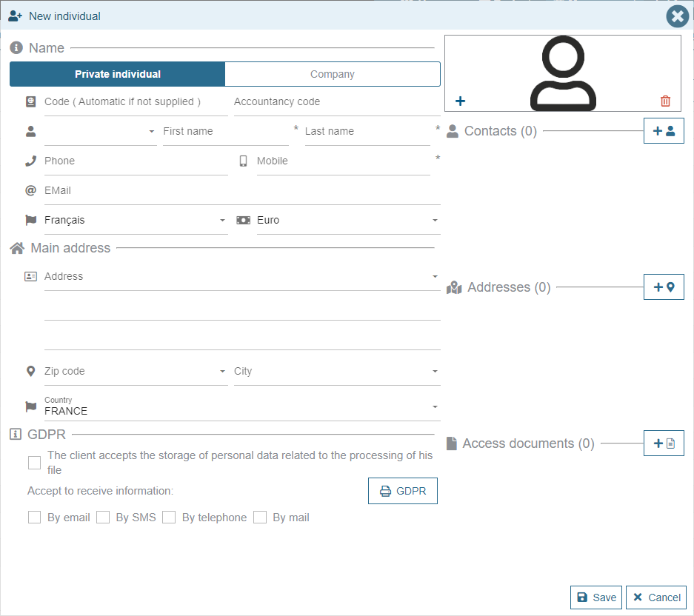Screen dimensions: 694x616
Task: Click into the Last name field
Action: [367, 132]
